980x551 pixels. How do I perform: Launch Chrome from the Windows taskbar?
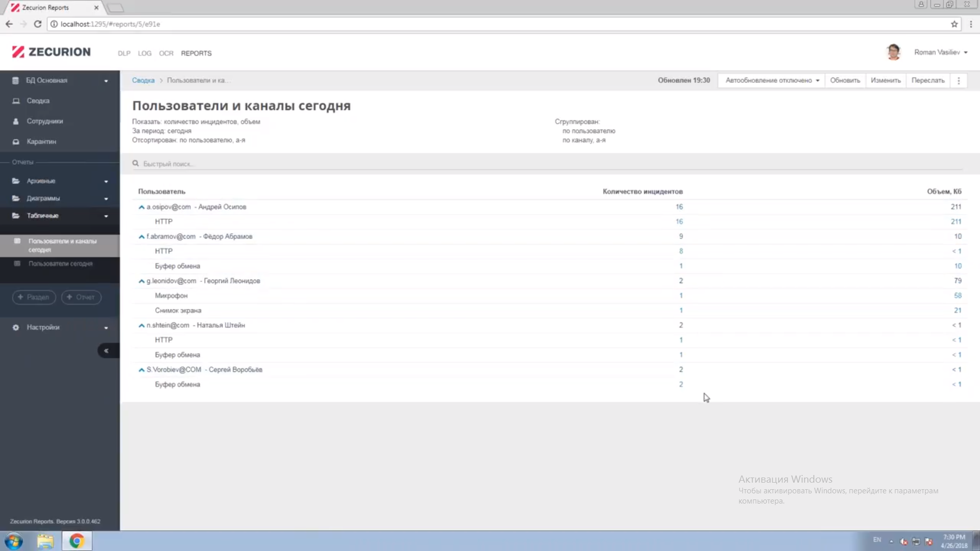77,541
